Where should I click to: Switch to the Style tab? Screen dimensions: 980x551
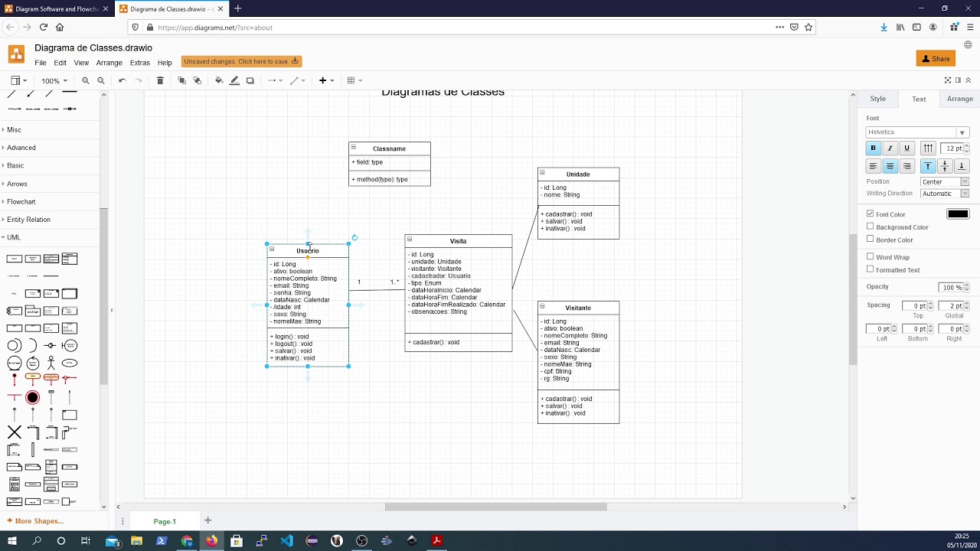pyautogui.click(x=877, y=99)
